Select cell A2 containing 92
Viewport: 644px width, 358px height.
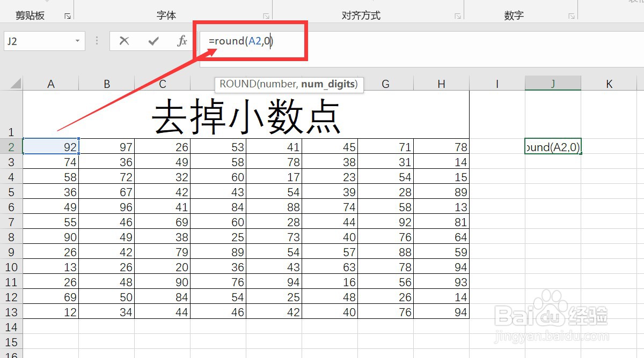[51, 147]
